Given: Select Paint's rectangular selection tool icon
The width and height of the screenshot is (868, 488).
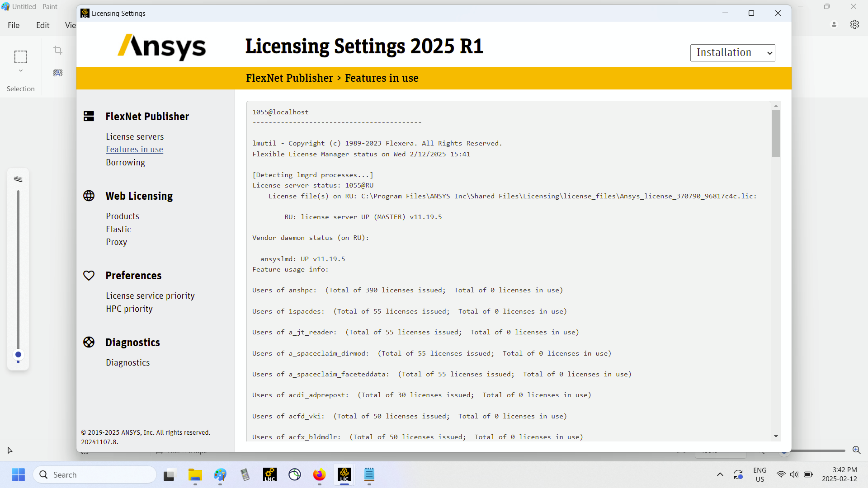Looking at the screenshot, I should 21,57.
